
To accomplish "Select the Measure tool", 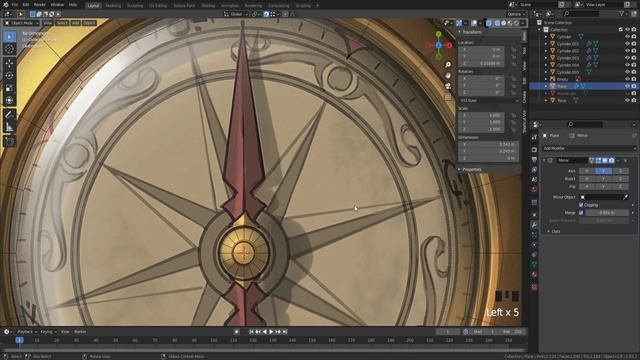I will (9, 127).
